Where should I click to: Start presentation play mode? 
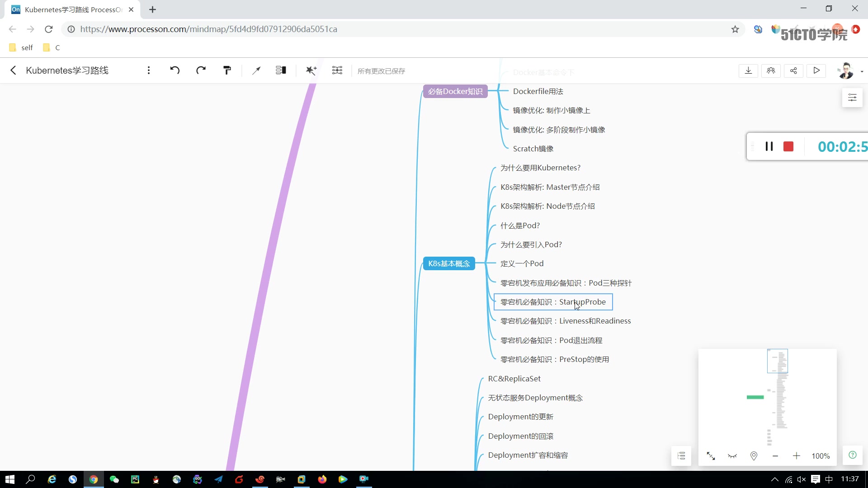click(x=816, y=70)
